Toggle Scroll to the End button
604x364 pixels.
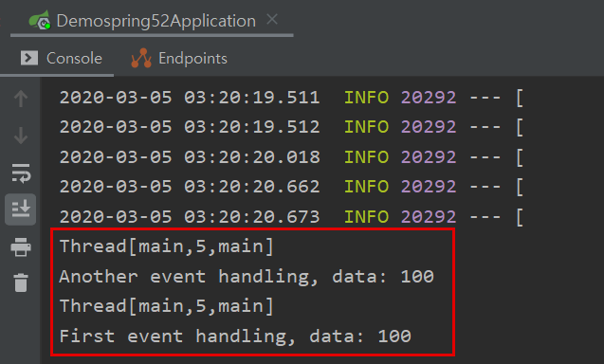(x=21, y=209)
